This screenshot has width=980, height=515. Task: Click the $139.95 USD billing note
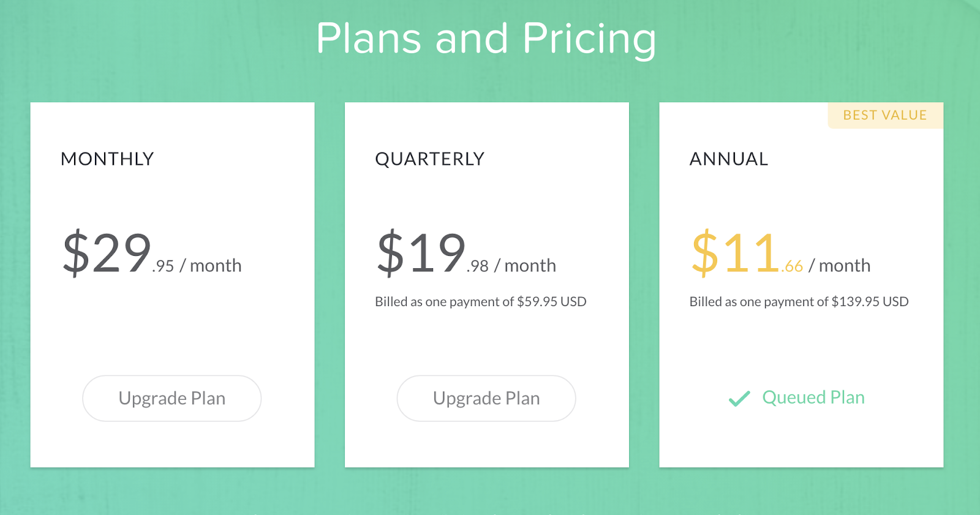tap(799, 301)
